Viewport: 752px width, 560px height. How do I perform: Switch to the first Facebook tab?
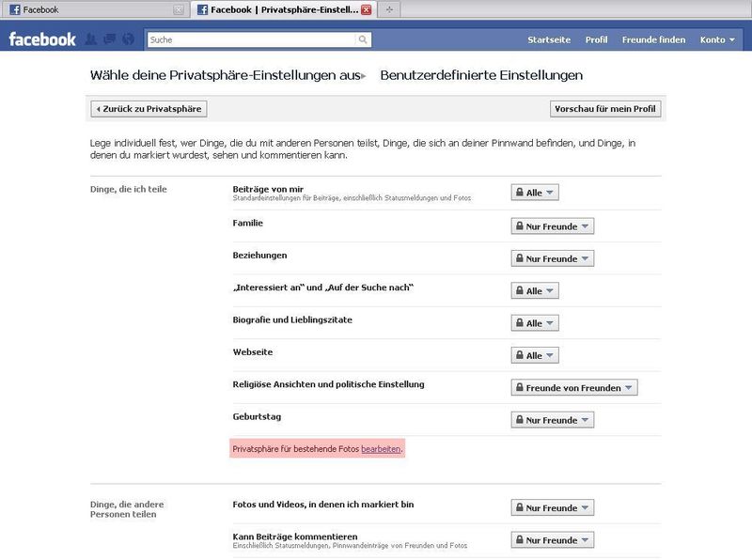click(96, 9)
